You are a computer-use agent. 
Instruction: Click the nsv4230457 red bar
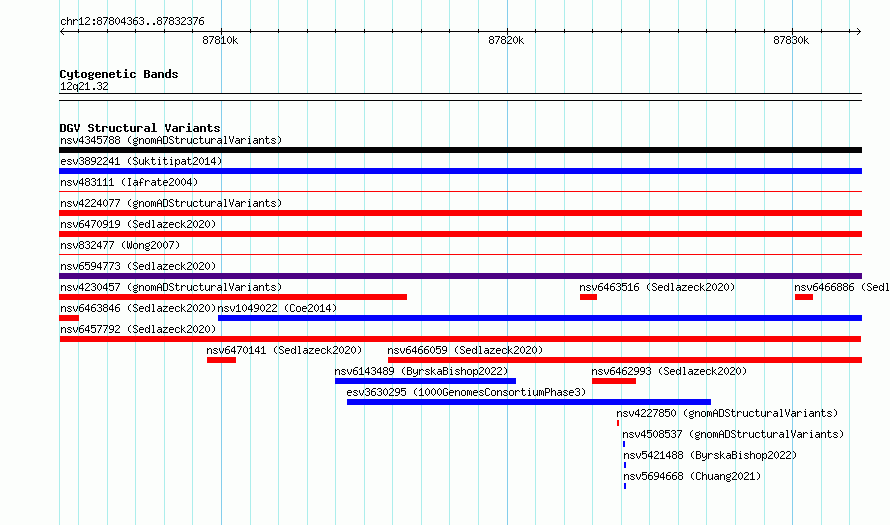click(x=233, y=297)
